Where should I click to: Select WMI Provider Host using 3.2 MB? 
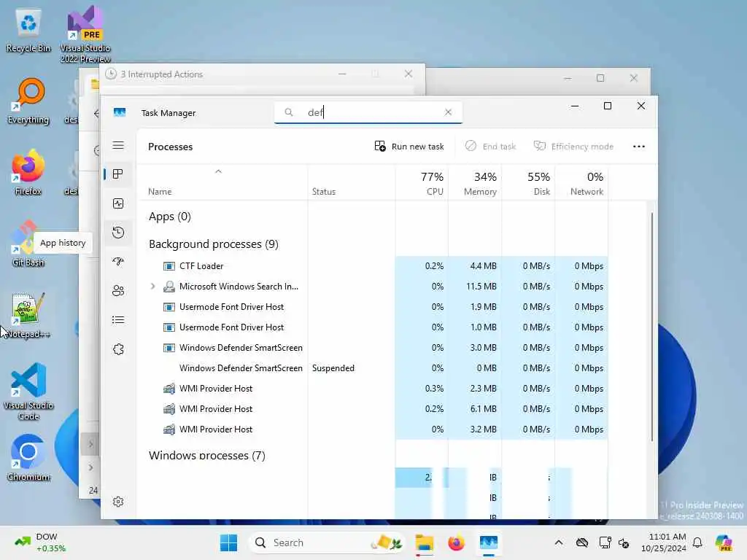click(x=373, y=429)
